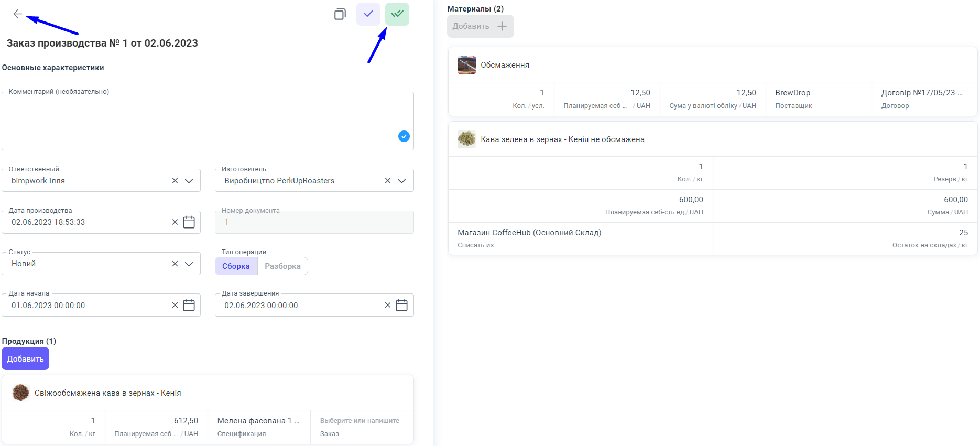The image size is (980, 446).
Task: Open calendar for Дата начала
Action: click(x=189, y=306)
